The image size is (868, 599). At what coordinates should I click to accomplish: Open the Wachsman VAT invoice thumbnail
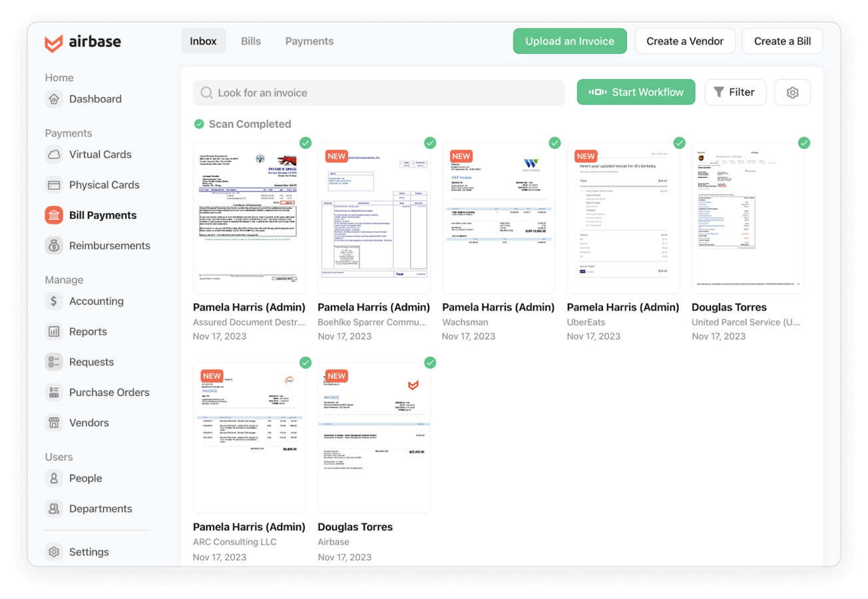499,218
